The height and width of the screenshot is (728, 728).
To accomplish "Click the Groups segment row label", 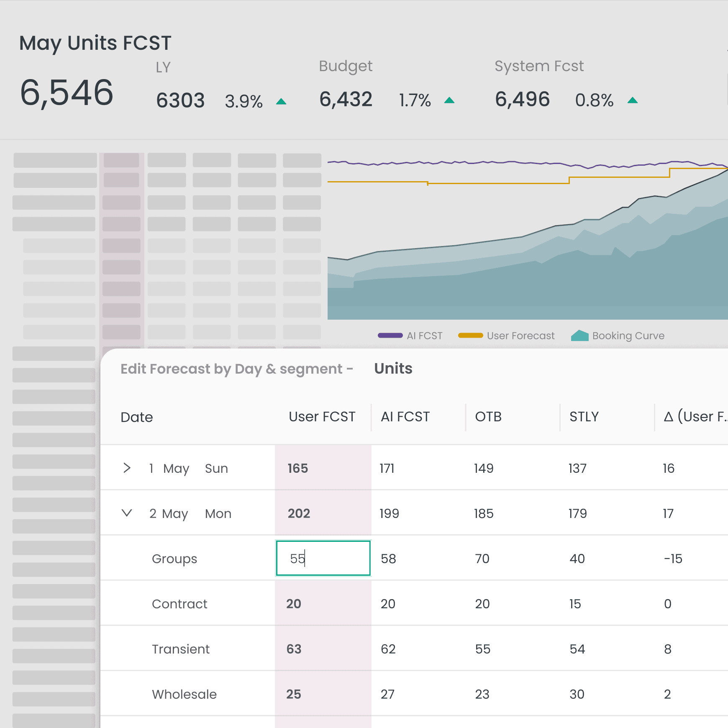I will click(174, 558).
